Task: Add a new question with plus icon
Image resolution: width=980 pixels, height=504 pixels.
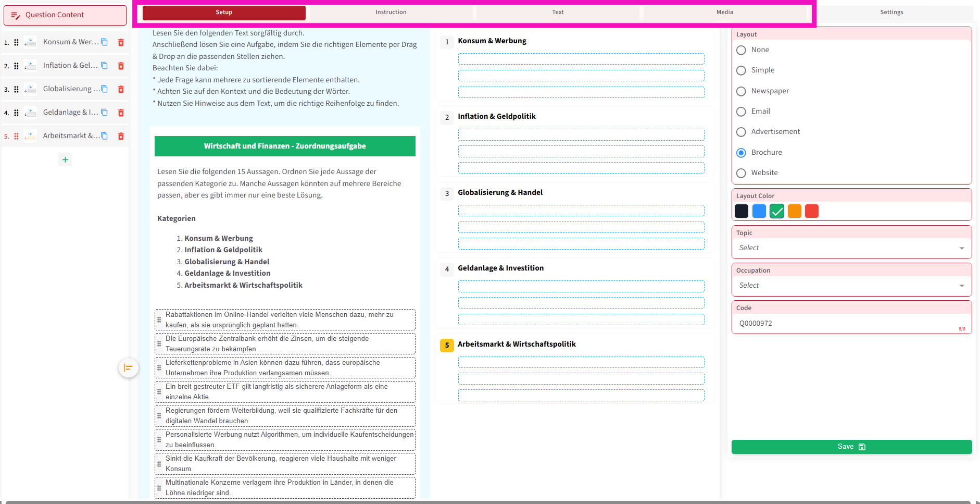Action: (x=65, y=159)
